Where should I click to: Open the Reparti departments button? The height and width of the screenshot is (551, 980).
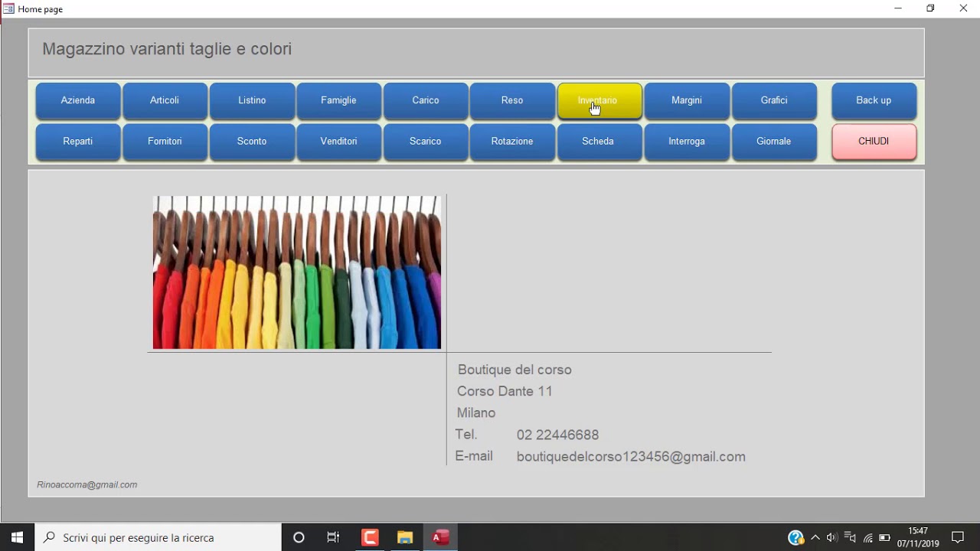[78, 142]
